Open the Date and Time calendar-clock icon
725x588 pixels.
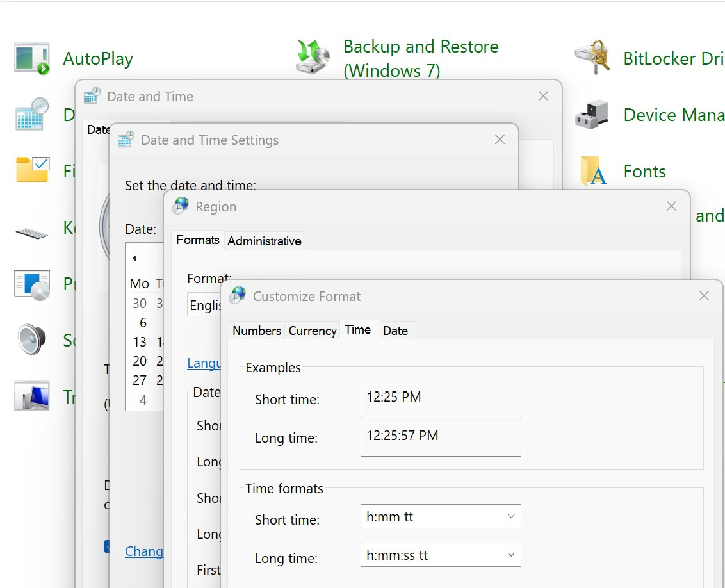click(31, 114)
